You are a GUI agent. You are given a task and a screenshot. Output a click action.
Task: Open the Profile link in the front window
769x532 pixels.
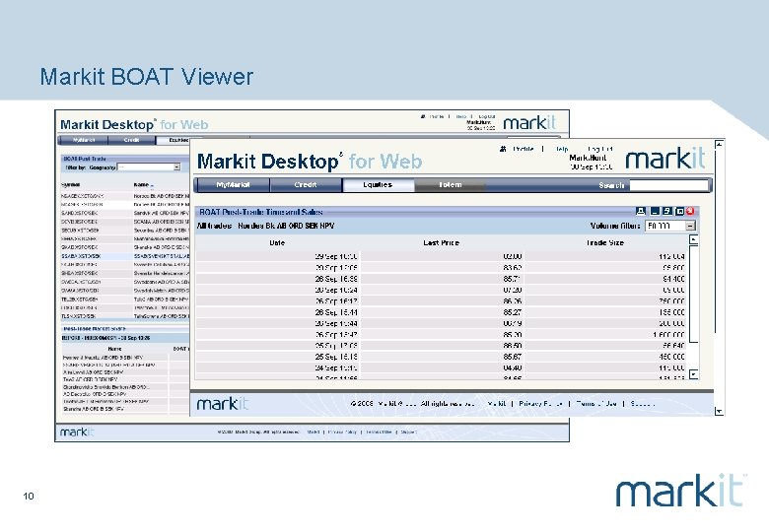[524, 149]
